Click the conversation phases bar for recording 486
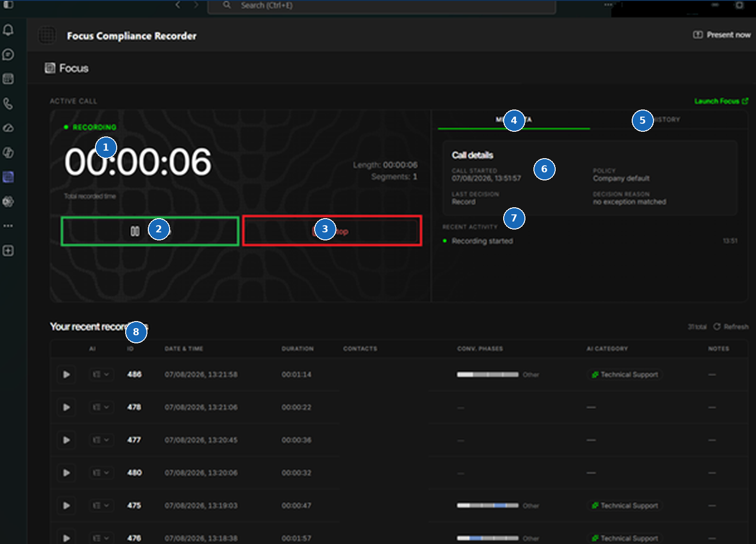This screenshot has height=544, width=756. (x=488, y=374)
